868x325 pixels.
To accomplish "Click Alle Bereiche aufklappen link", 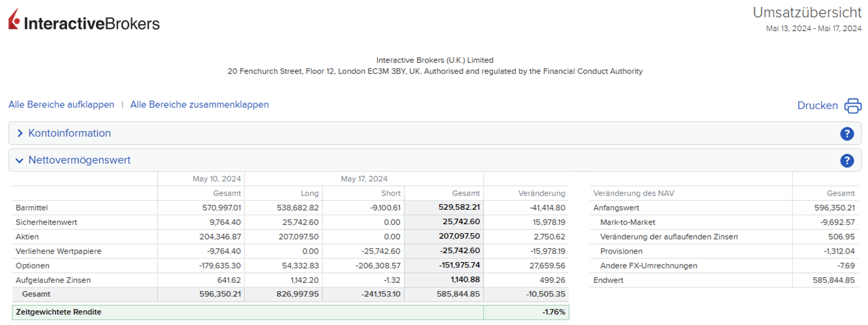I will click(x=61, y=105).
